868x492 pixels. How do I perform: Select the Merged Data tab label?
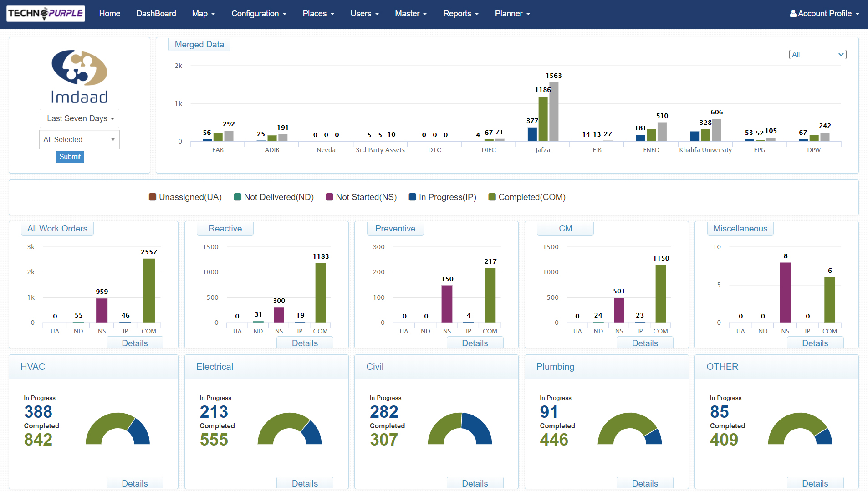click(x=199, y=45)
